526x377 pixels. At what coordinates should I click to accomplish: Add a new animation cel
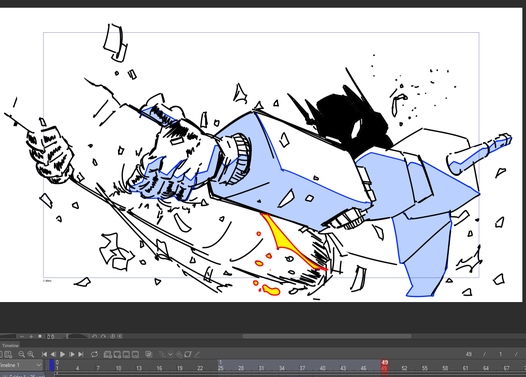click(117, 354)
